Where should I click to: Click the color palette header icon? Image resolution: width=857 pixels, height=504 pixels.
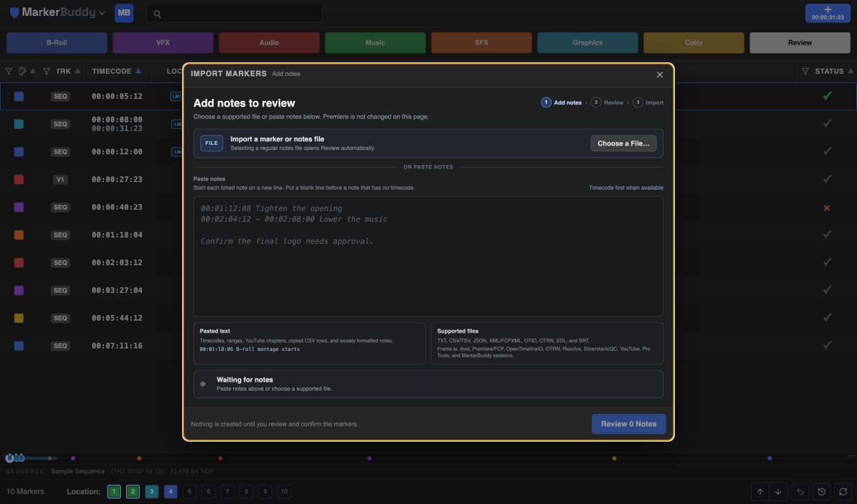(x=22, y=71)
